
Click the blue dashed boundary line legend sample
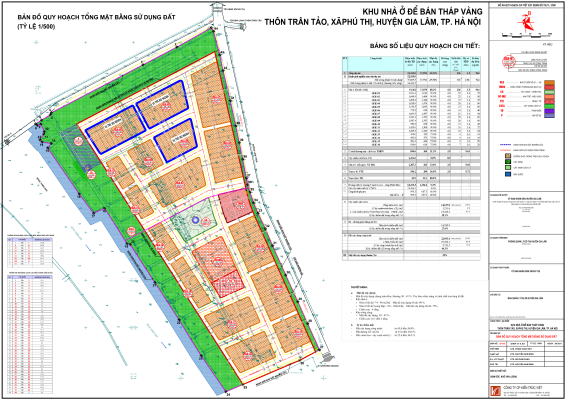tap(505, 144)
